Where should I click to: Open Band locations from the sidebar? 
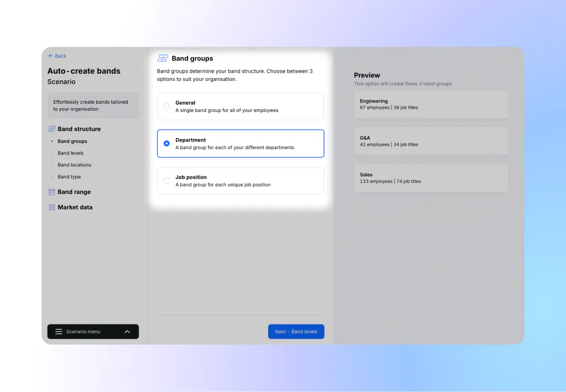(x=74, y=165)
